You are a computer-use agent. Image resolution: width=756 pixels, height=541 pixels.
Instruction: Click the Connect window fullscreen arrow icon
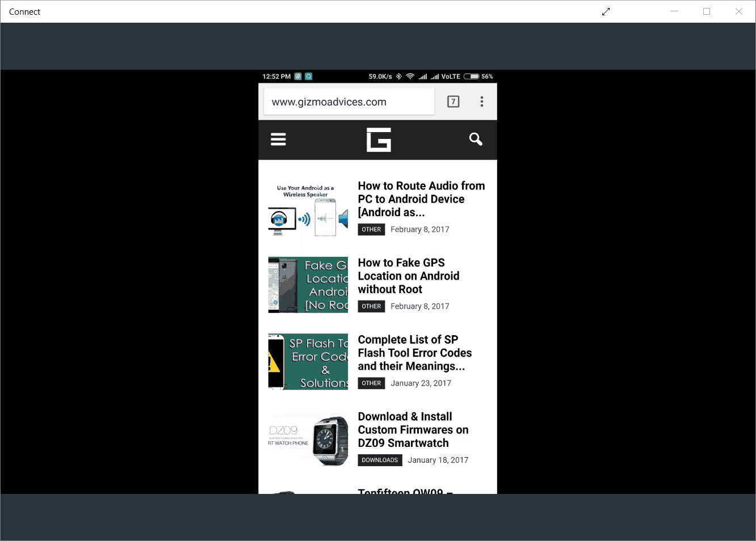(x=606, y=11)
